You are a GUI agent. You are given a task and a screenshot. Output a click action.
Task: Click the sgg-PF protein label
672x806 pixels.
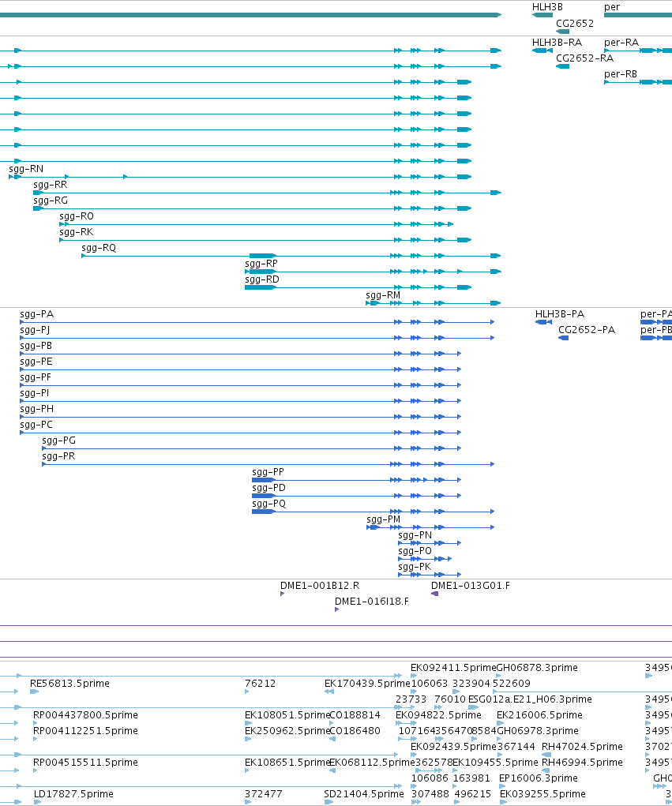(36, 378)
